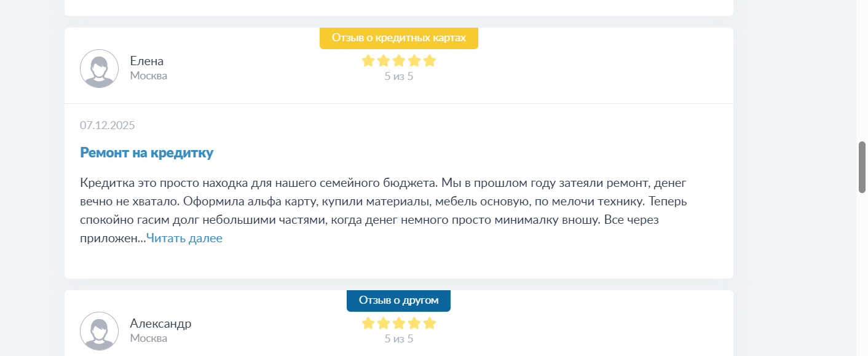Click the middle star in Александр's rating
868x356 pixels.
[399, 323]
